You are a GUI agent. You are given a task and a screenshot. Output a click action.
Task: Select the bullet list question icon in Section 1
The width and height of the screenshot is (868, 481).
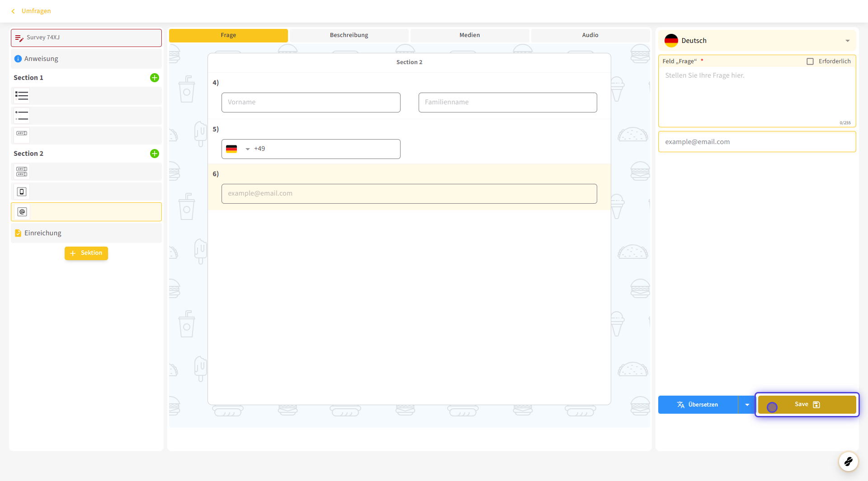point(22,116)
